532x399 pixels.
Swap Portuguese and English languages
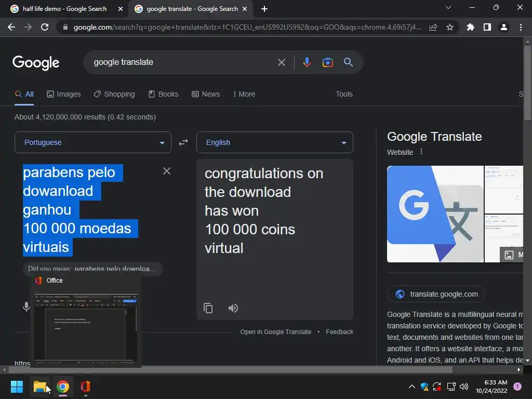(x=183, y=142)
